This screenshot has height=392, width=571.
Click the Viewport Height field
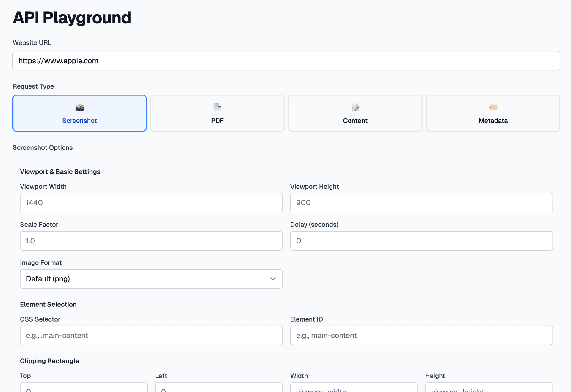tap(421, 203)
